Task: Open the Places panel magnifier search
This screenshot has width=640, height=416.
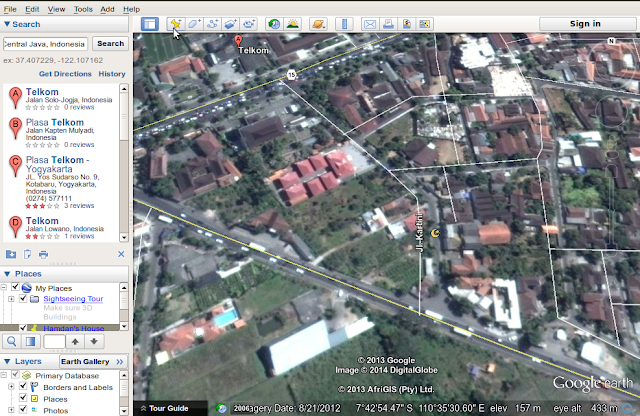Action: 12,341
